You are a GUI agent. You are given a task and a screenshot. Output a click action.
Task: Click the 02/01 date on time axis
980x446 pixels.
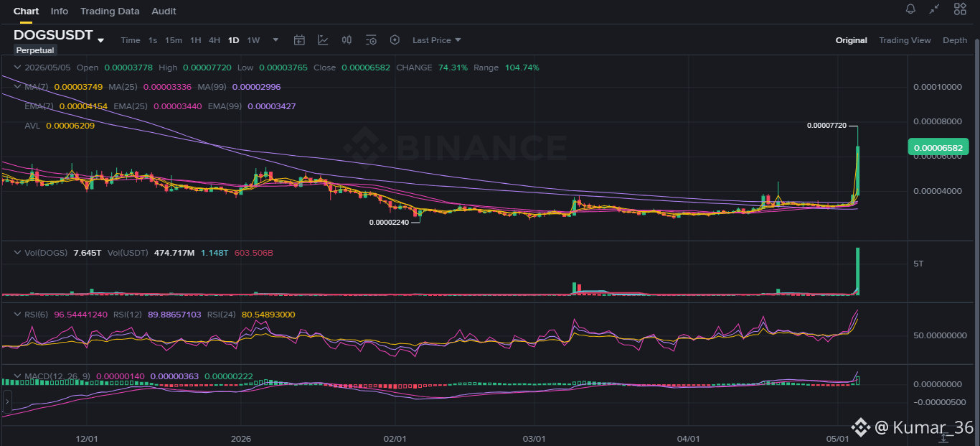pos(395,438)
